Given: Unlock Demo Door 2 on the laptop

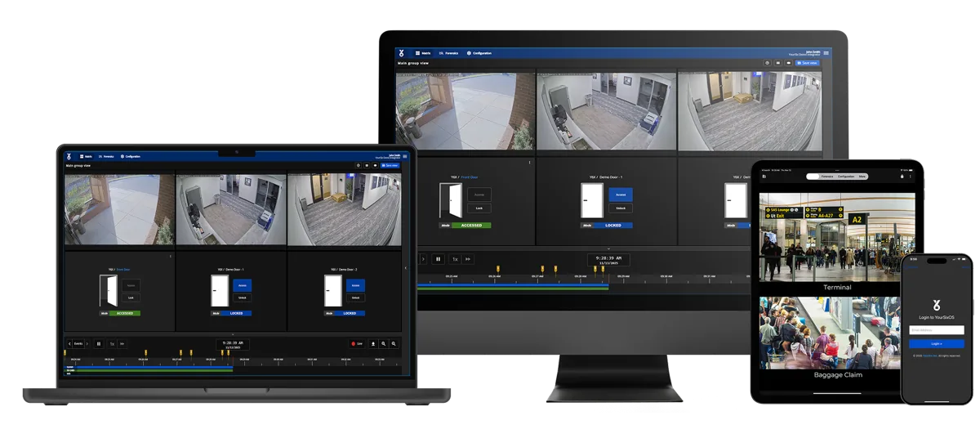Looking at the screenshot, I should tap(354, 297).
